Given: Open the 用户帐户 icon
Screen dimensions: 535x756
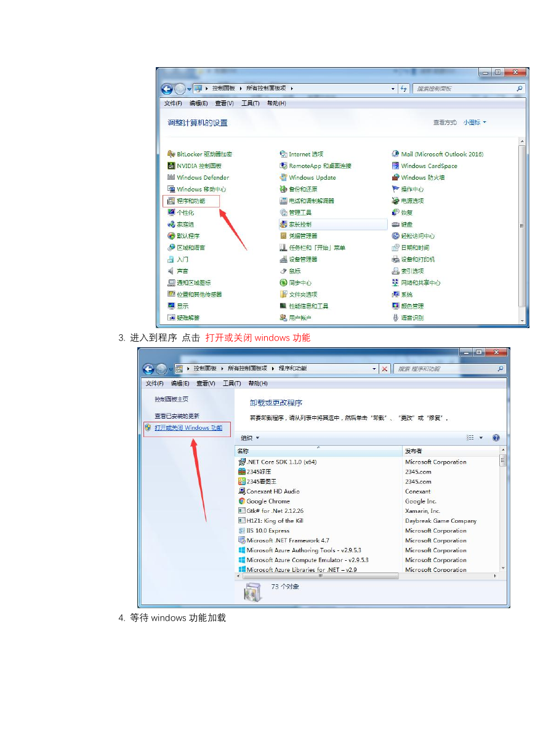Looking at the screenshot, I should coord(283,318).
